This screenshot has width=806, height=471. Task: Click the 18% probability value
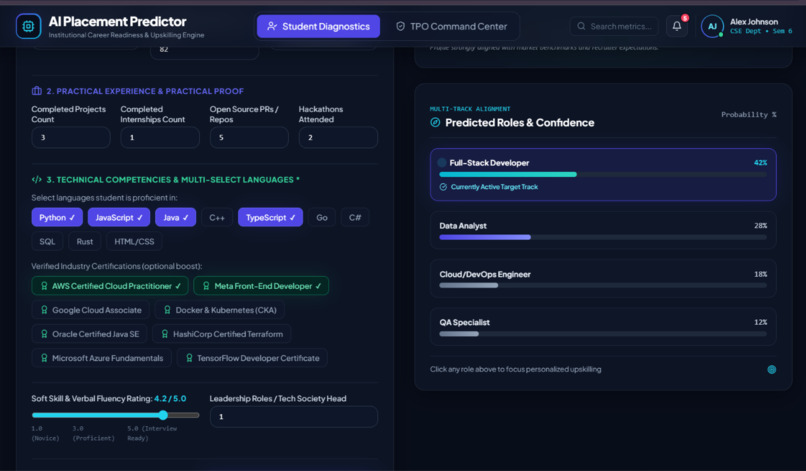point(760,274)
